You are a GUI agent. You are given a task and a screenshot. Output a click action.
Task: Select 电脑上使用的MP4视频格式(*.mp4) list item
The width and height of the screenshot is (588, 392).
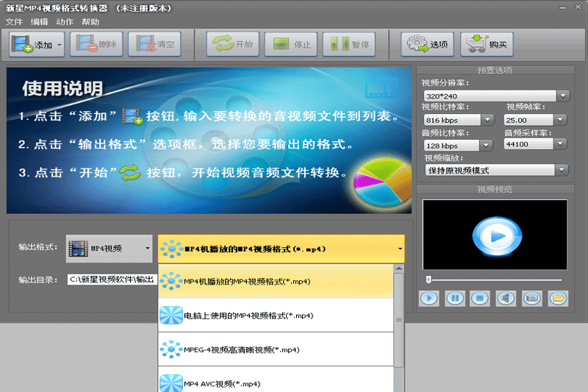click(x=276, y=316)
